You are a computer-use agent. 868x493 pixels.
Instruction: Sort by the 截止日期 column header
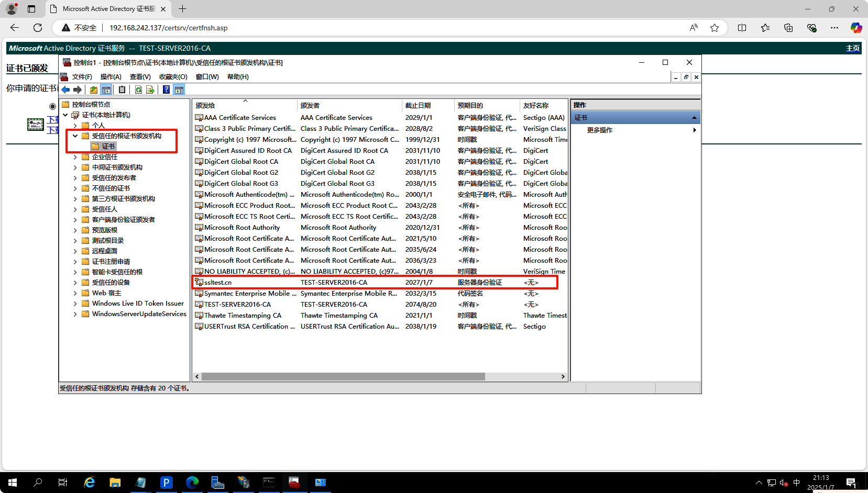click(428, 105)
